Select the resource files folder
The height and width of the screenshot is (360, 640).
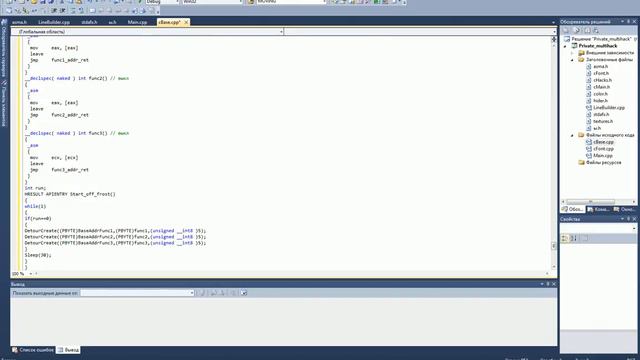[x=603, y=162]
